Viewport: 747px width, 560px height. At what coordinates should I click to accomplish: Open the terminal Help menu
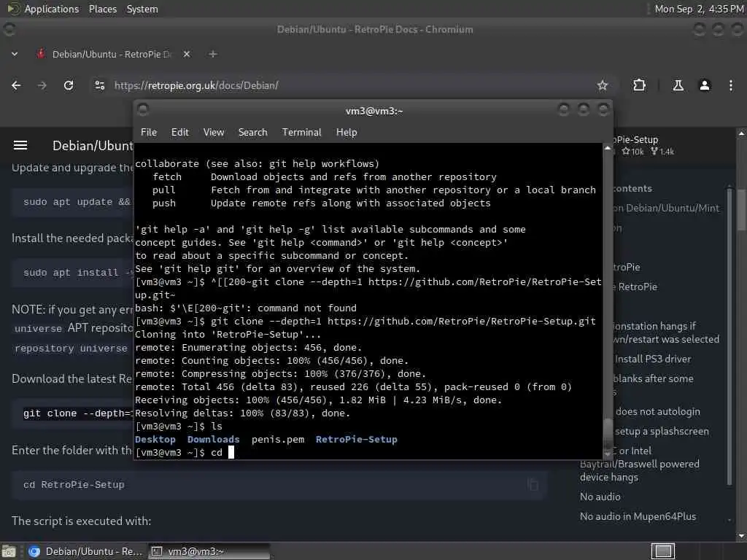click(347, 133)
